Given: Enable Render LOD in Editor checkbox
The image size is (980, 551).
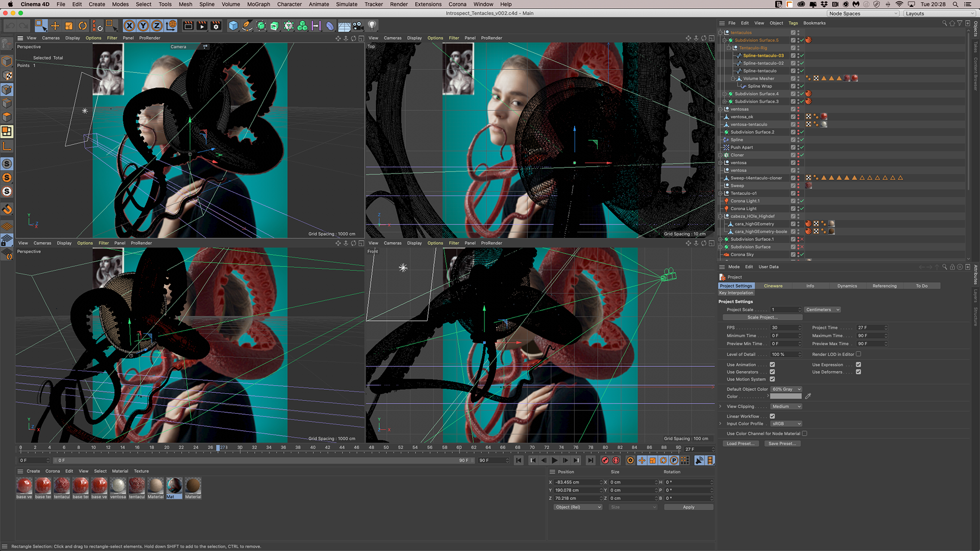Looking at the screenshot, I should pyautogui.click(x=859, y=354).
